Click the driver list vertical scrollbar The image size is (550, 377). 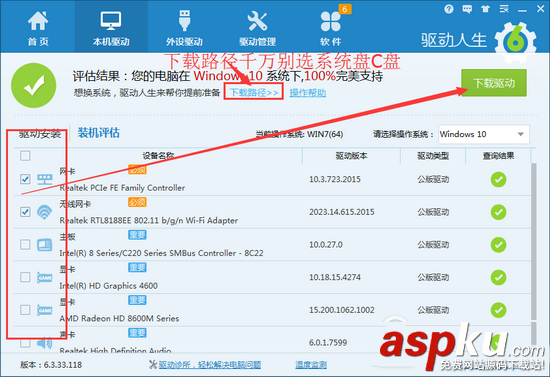[534, 242]
